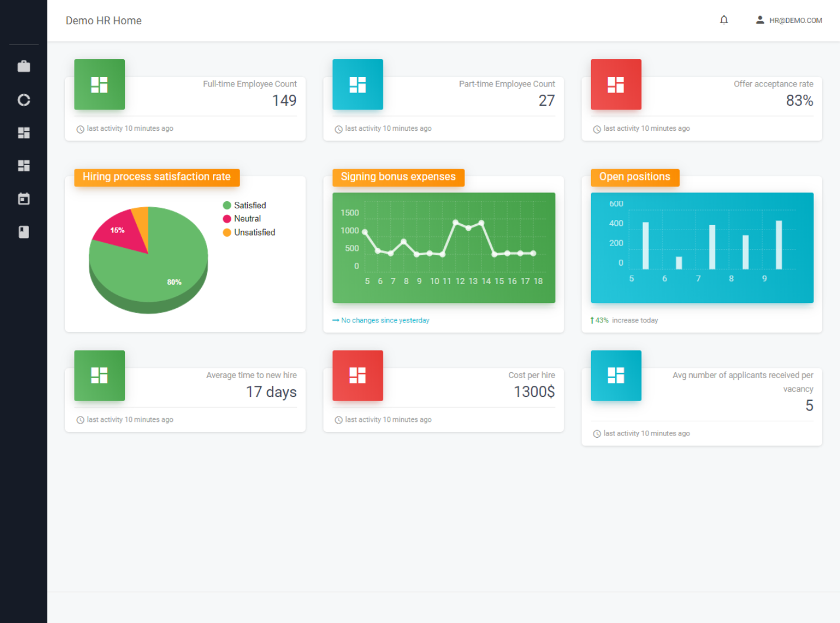
Task: Click the user profile icon beside HR@DEMO.COM
Action: 760,20
